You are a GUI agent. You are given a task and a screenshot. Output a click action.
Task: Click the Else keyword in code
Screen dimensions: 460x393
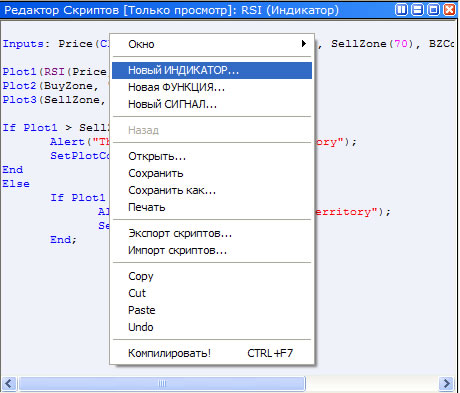click(x=16, y=184)
